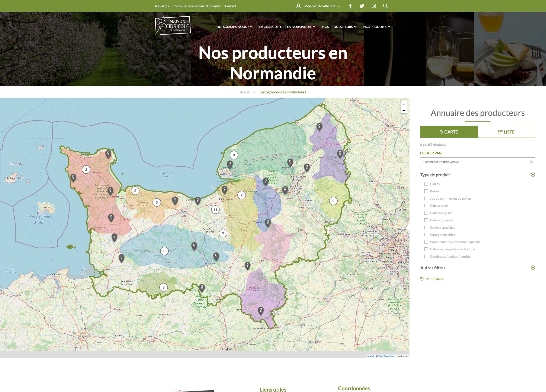Click the Accueil breadcrumb link
The width and height of the screenshot is (546, 392).
pos(245,92)
